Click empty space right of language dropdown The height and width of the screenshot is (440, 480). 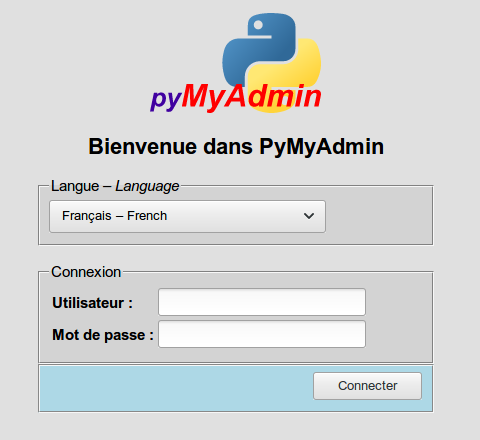click(x=378, y=216)
